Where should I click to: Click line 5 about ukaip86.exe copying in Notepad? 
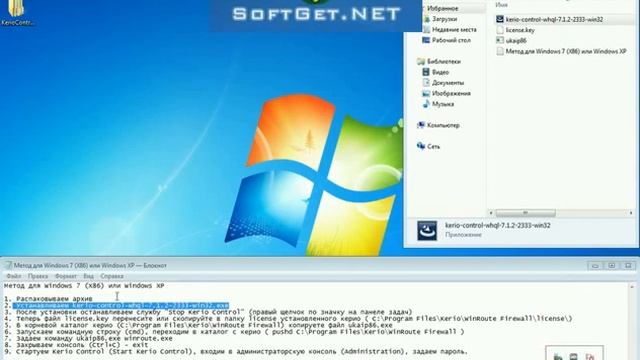198,325
